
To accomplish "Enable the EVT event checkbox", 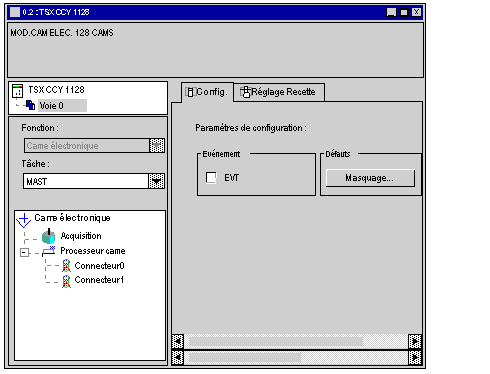I will [x=211, y=178].
